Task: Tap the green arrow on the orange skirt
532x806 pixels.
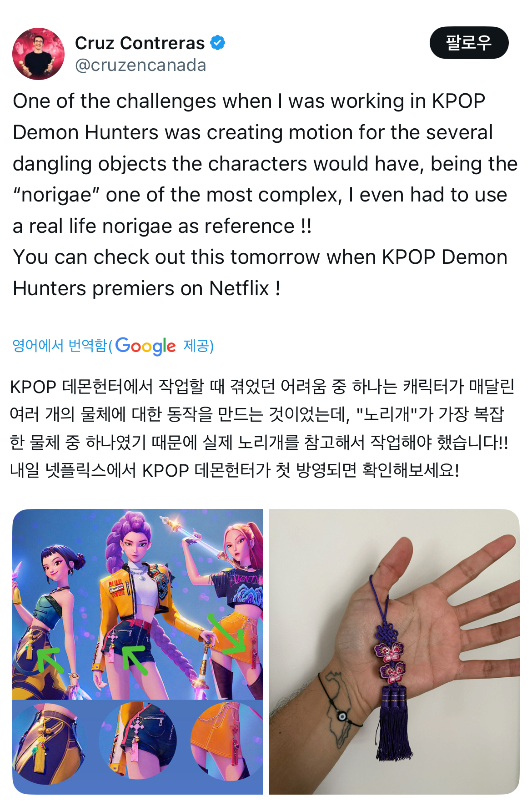Action: tap(227, 634)
